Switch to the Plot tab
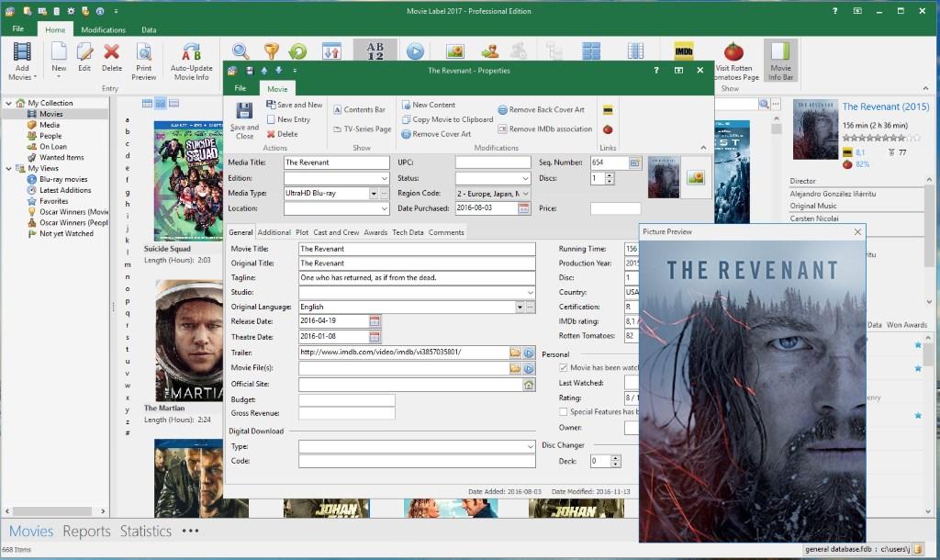The height and width of the screenshot is (560, 940). pos(302,232)
